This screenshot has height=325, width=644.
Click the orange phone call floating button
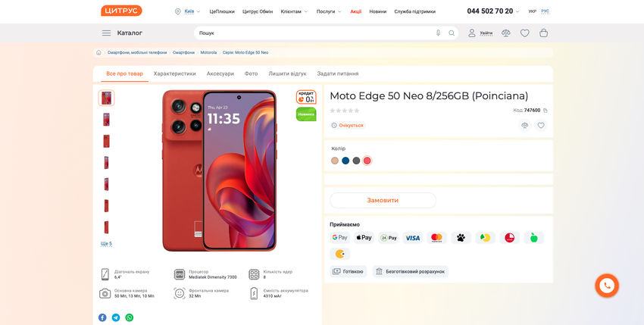[606, 286]
